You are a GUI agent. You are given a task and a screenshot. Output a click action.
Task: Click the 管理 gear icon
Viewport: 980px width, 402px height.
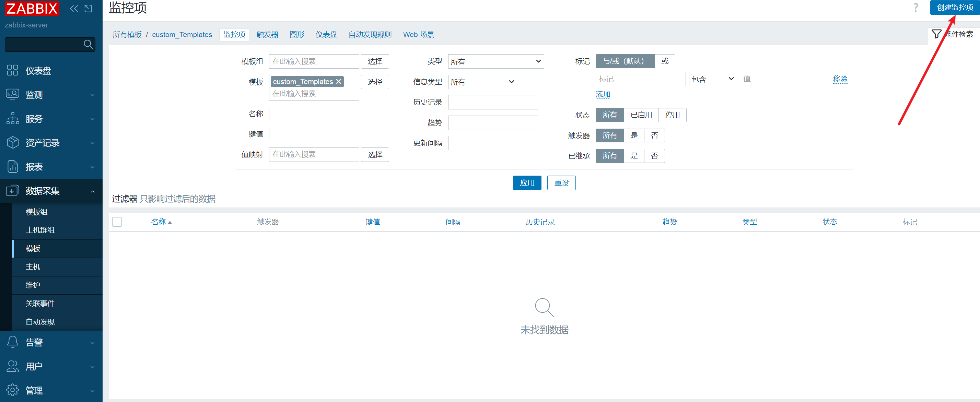[13, 390]
